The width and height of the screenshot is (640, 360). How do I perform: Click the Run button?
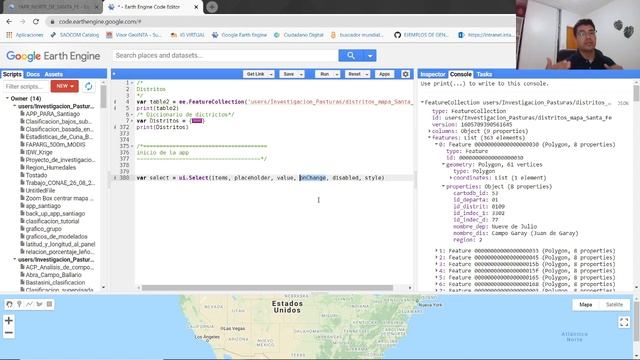[x=324, y=74]
